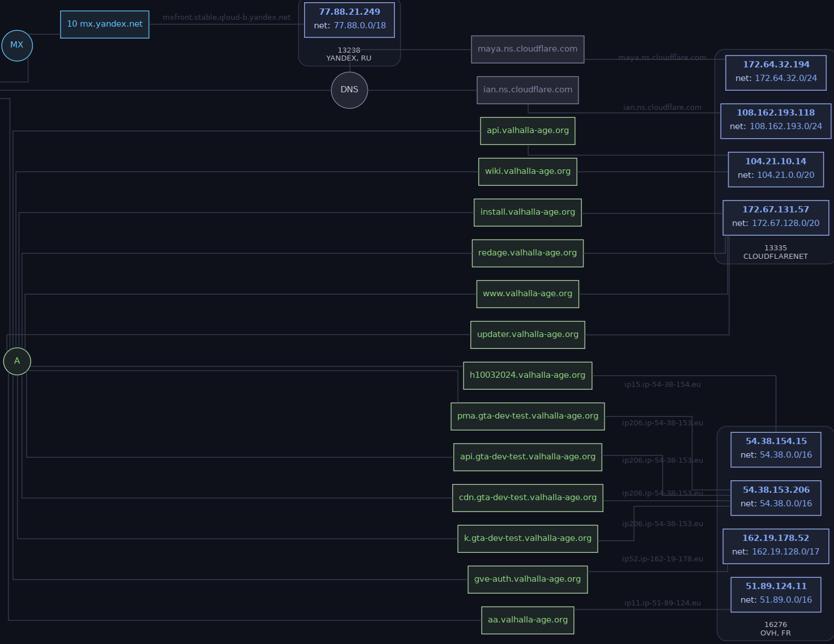Open the 54.38.153.206 IP address
This screenshot has width=834, height=644.
(776, 490)
